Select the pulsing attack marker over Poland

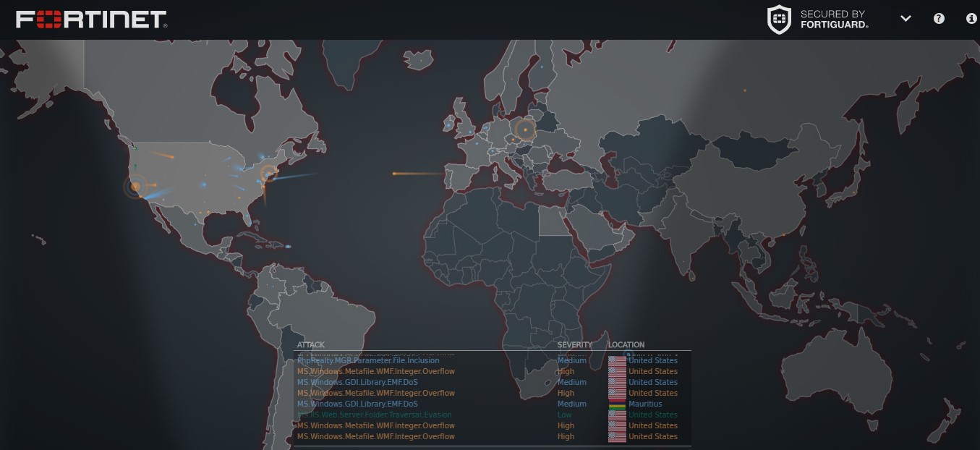tap(525, 130)
